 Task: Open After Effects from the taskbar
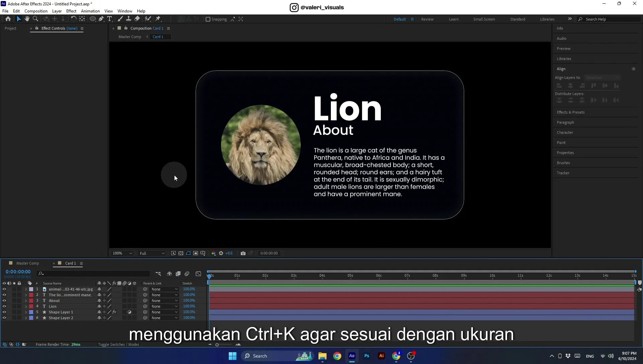[x=352, y=356]
